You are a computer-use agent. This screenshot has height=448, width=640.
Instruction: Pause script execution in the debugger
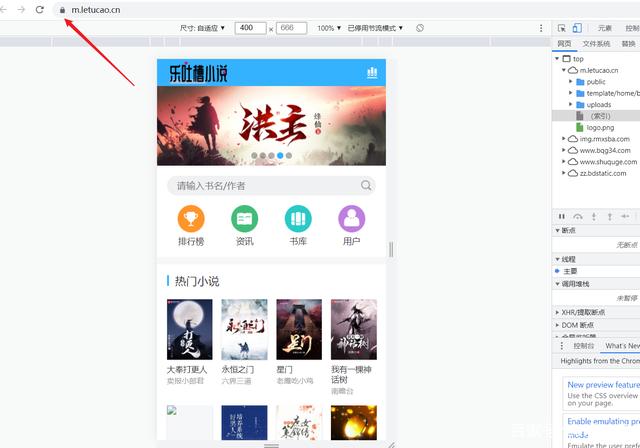pos(562,216)
